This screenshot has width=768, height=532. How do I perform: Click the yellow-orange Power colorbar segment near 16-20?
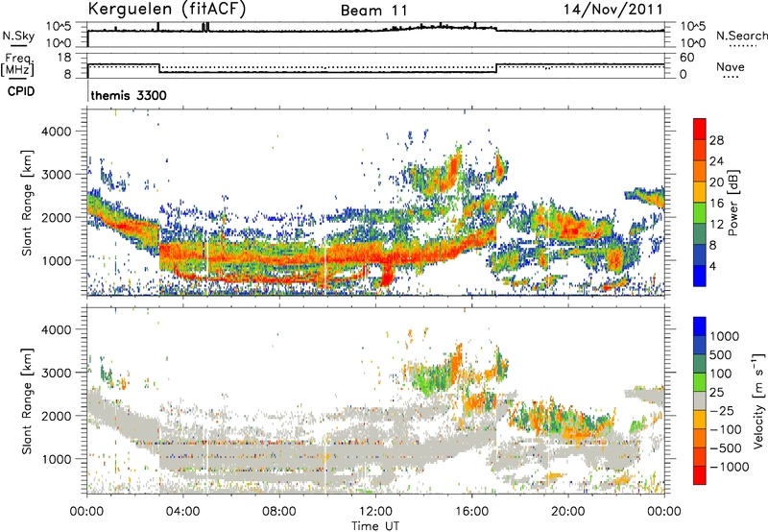point(700,191)
